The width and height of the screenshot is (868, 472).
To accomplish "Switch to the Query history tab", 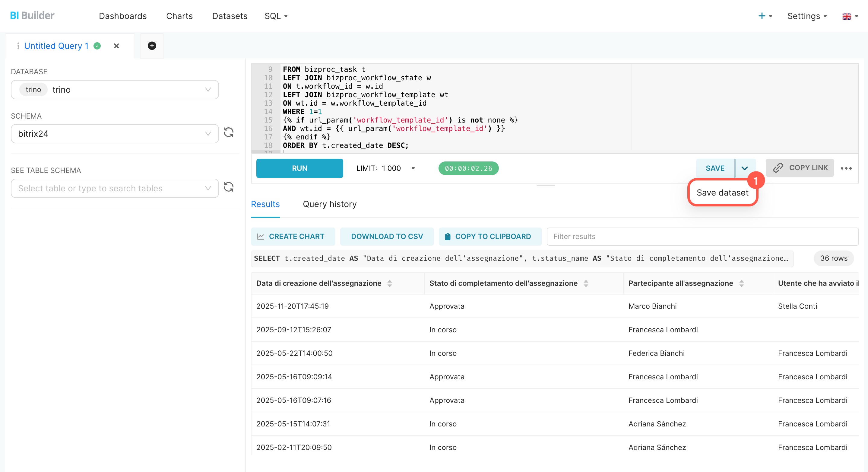I will 329,204.
